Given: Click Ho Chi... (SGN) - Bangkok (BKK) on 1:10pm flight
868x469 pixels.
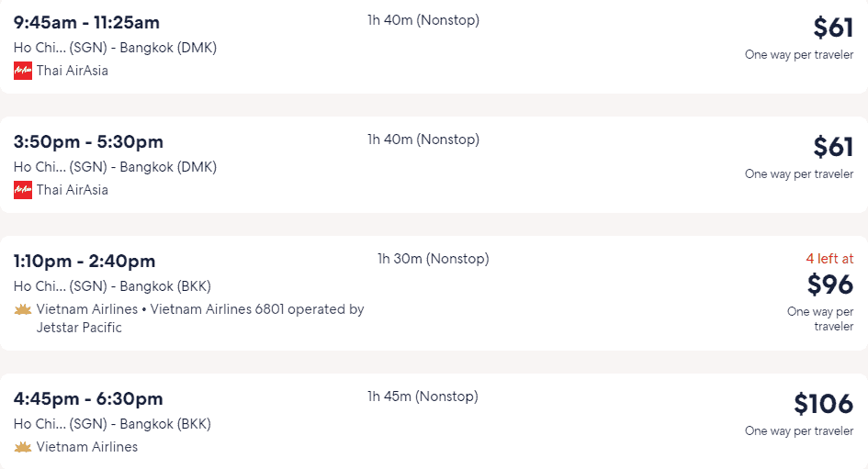Looking at the screenshot, I should click(112, 286).
